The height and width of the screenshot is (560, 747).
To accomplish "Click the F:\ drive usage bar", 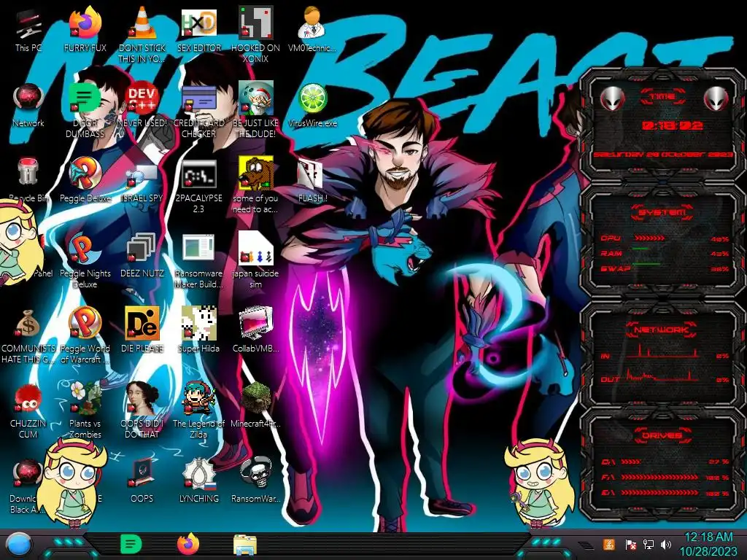I will pyautogui.click(x=659, y=477).
